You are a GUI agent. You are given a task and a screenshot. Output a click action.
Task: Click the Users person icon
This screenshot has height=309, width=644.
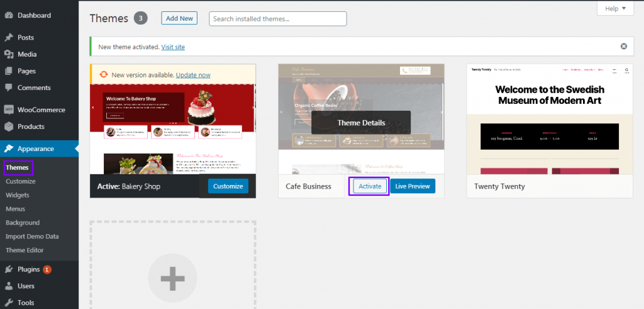click(x=9, y=286)
